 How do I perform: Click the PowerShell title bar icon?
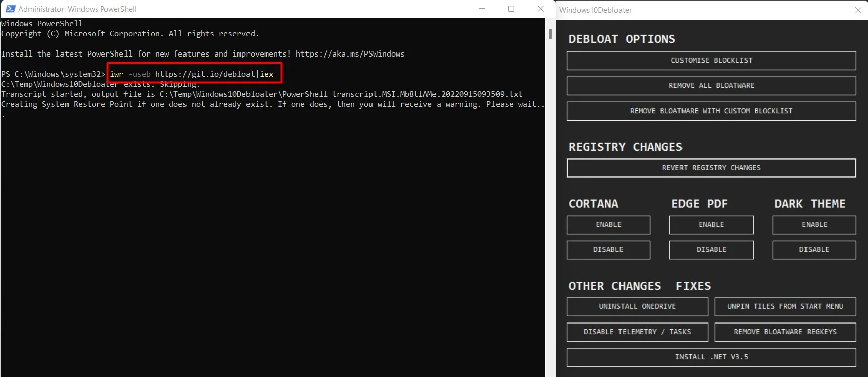[x=10, y=9]
